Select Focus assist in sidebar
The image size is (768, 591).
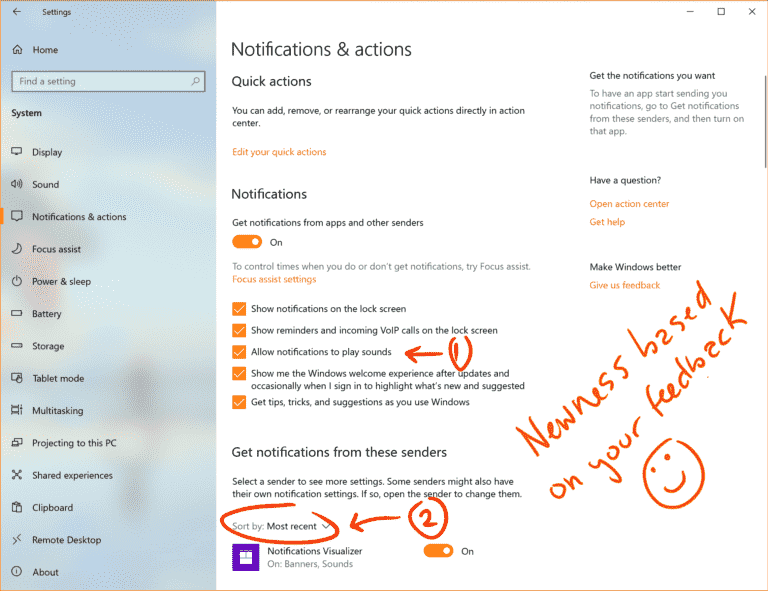pyautogui.click(x=56, y=249)
